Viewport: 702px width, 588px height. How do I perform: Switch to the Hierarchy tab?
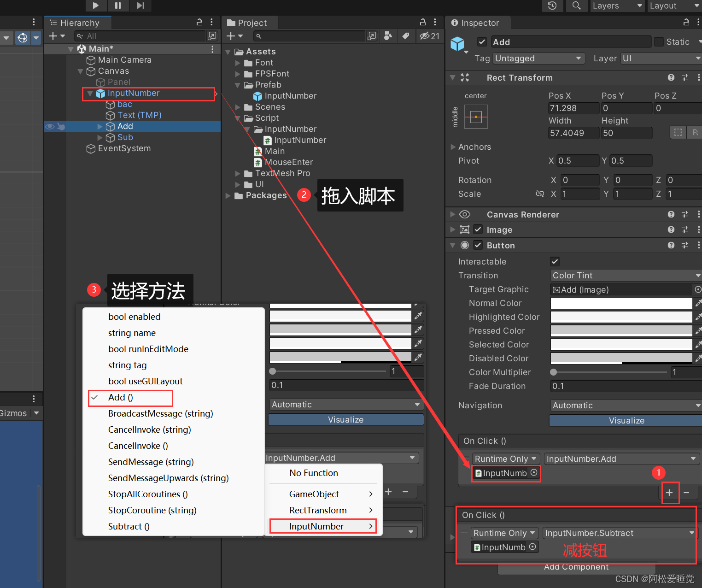(78, 23)
